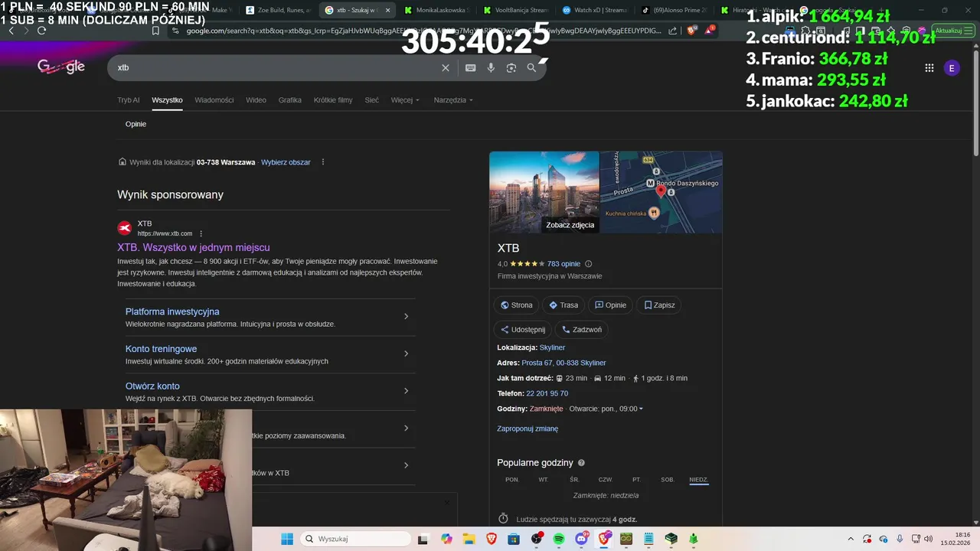Click the Google logo to go home

(61, 67)
